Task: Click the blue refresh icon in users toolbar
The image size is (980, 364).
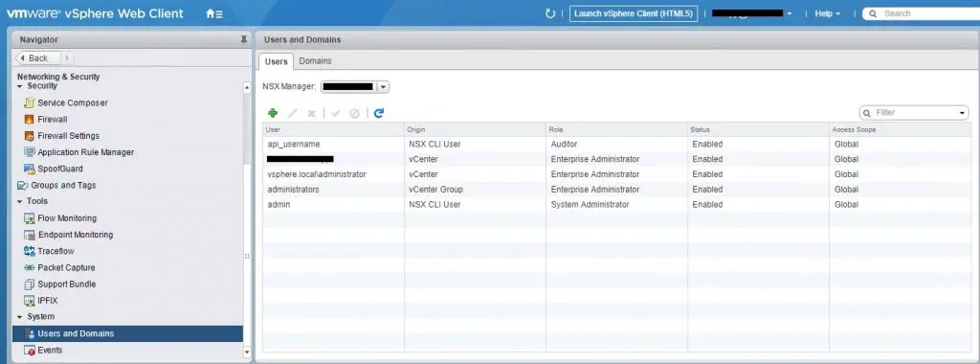Action: pos(378,113)
